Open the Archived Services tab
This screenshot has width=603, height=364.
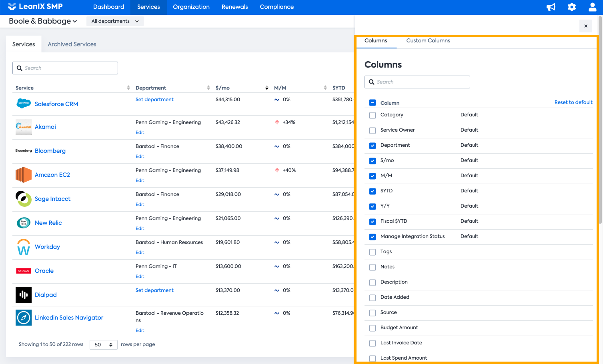pos(72,44)
